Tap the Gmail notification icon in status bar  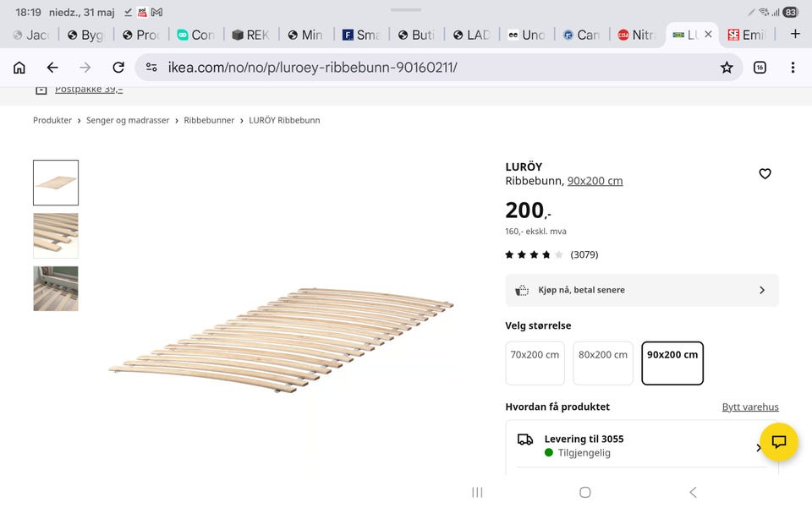click(157, 12)
